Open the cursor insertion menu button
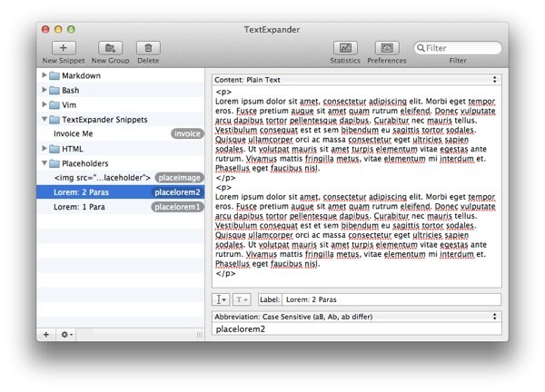The height and width of the screenshot is (392, 545). [x=221, y=299]
